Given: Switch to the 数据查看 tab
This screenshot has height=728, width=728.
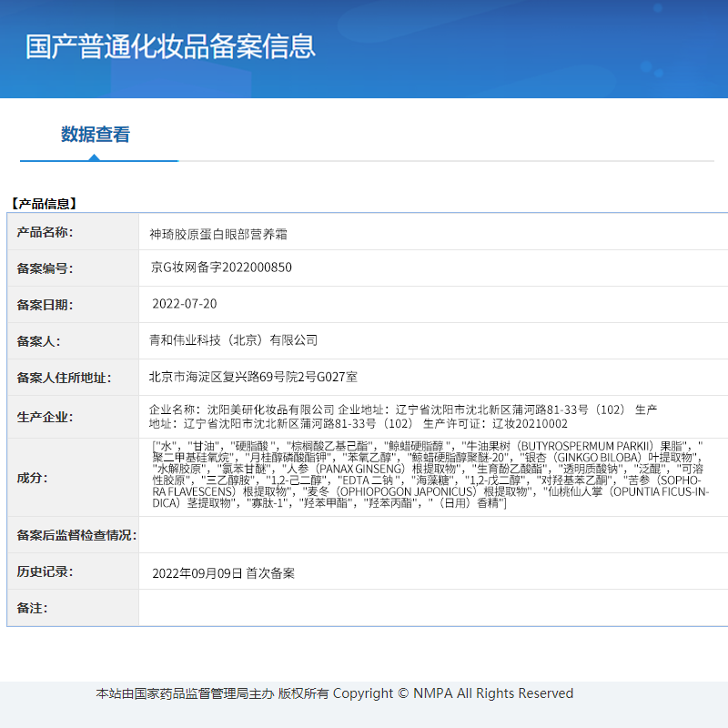Looking at the screenshot, I should pos(98,135).
